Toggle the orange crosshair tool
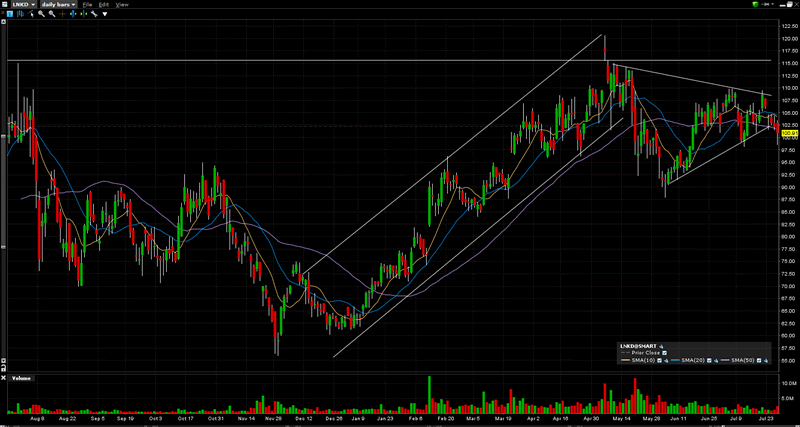This screenshot has height=427, width=800. pos(63,14)
